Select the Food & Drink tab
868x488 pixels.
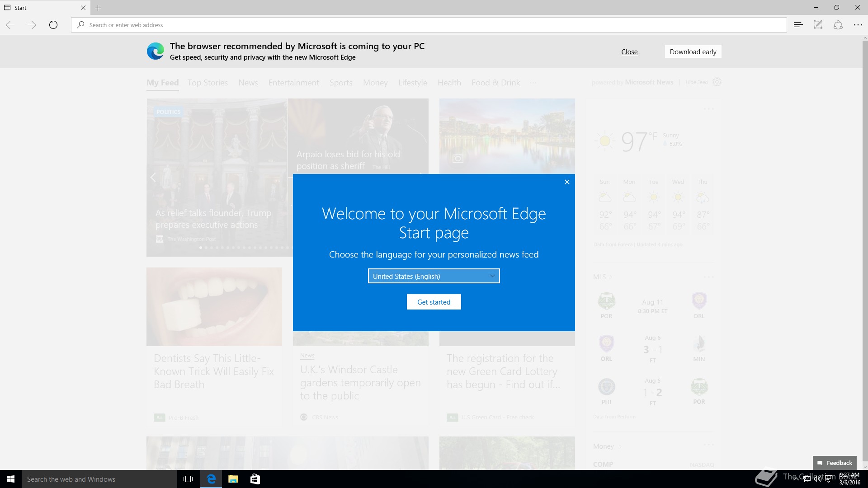[x=496, y=83]
